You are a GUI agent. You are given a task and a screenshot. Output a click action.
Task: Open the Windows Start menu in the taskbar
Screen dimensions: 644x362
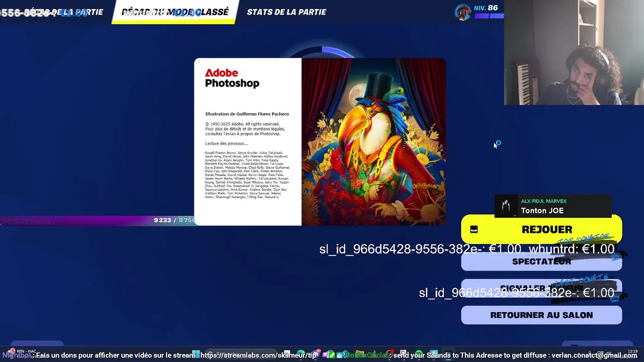196,355
